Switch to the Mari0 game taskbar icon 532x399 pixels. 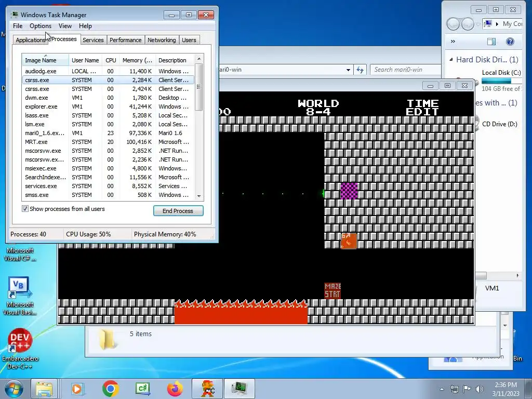(207, 389)
